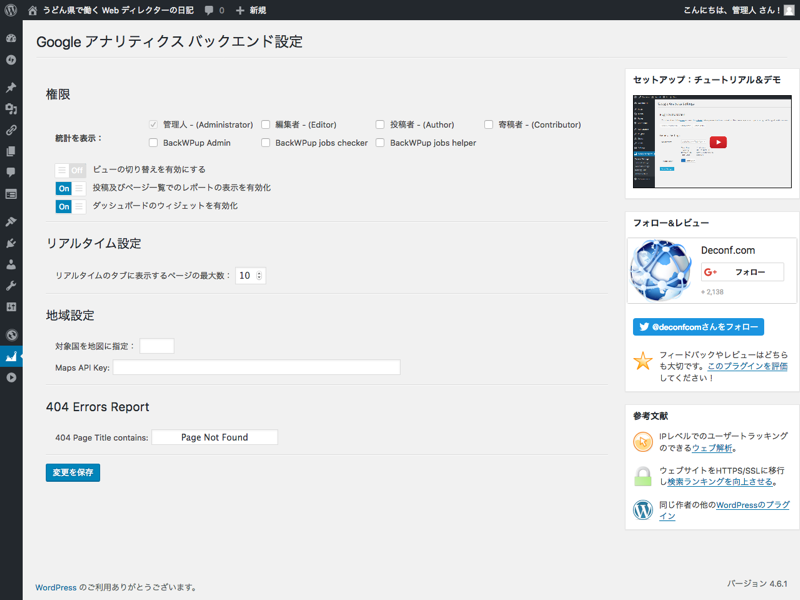Screen dimensions: 800x600
Task: Enable the BackWPup Admin checkbox
Action: click(153, 143)
